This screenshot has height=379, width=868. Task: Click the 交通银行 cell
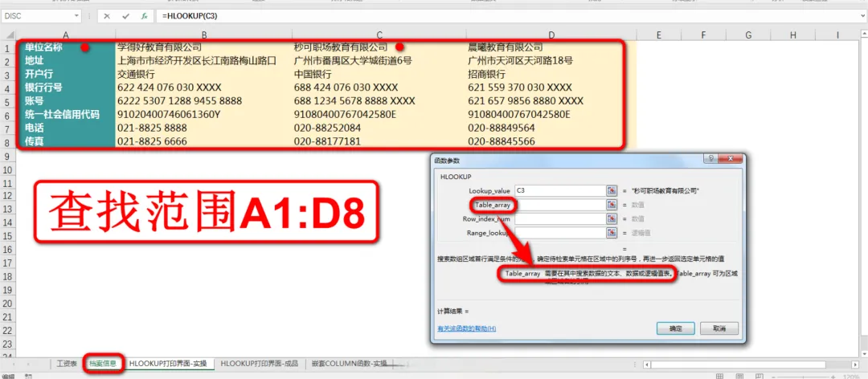204,74
